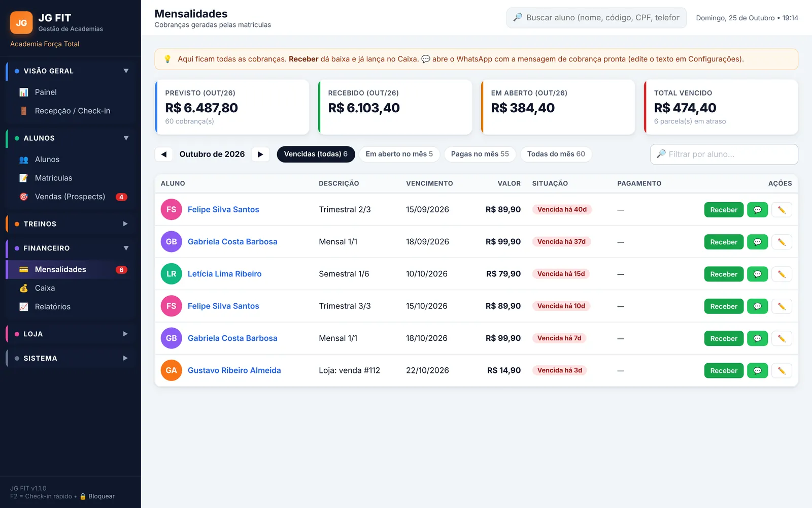
Task: Go to previous month arrow
Action: coord(164,154)
